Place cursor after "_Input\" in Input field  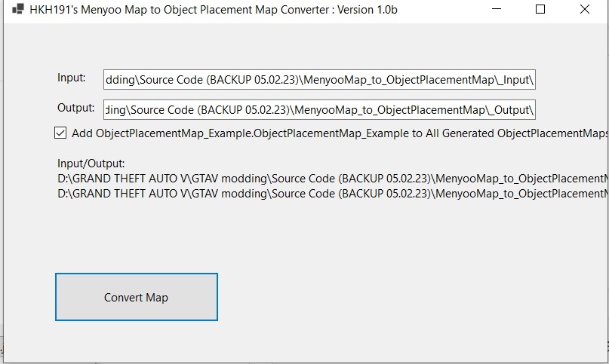534,79
